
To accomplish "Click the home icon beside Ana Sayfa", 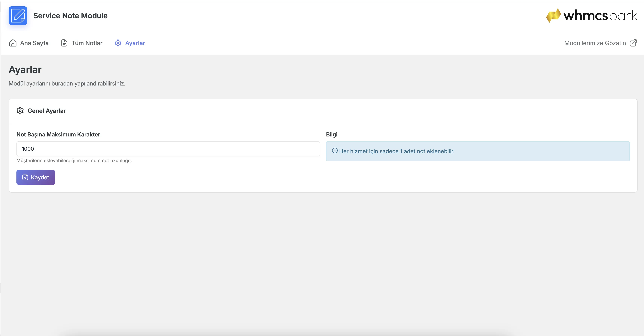I will click(13, 43).
